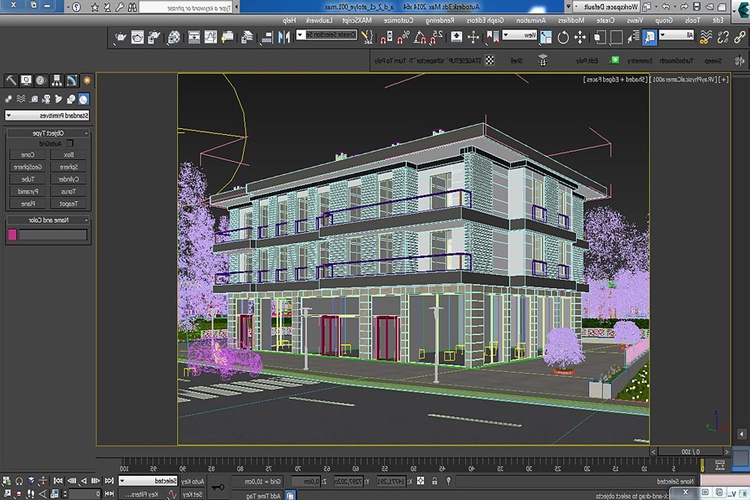Viewport: 750px width, 500px height.
Task: Click the Unlink Selection icon
Action: point(723,37)
